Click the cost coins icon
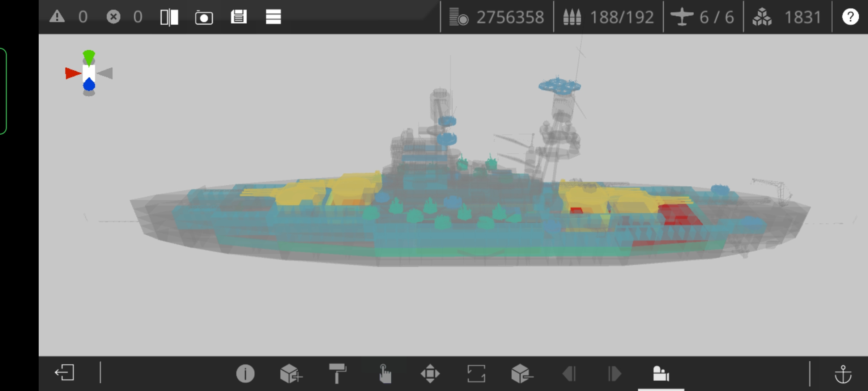 459,17
